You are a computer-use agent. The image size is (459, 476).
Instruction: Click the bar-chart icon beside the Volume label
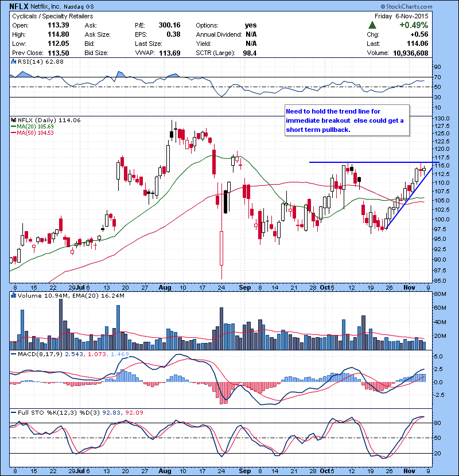pos(13,295)
